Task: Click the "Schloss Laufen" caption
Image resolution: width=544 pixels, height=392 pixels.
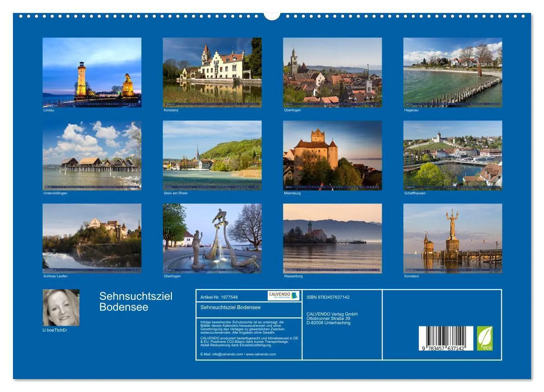Action: [55, 276]
